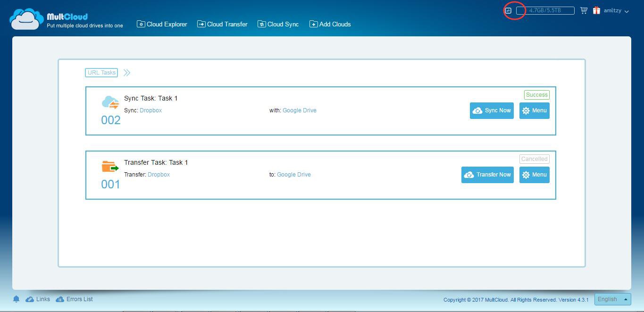Open Add Clouds
This screenshot has height=312, width=644.
pyautogui.click(x=330, y=24)
